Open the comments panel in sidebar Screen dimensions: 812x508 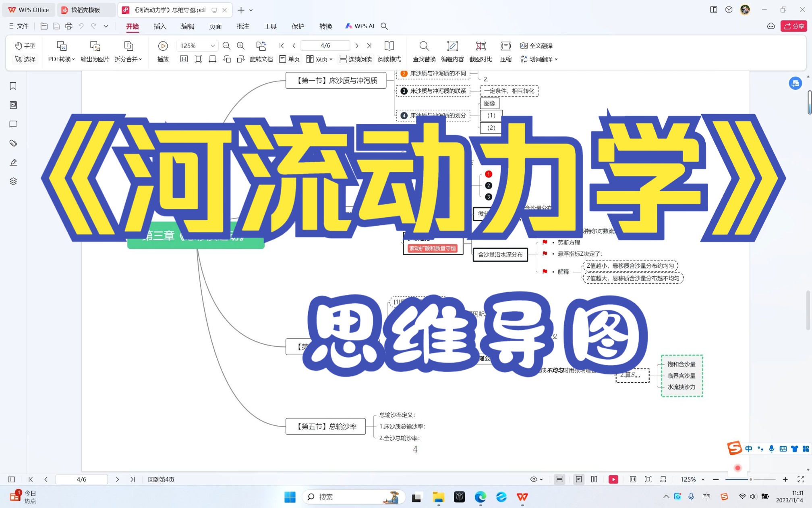13,124
